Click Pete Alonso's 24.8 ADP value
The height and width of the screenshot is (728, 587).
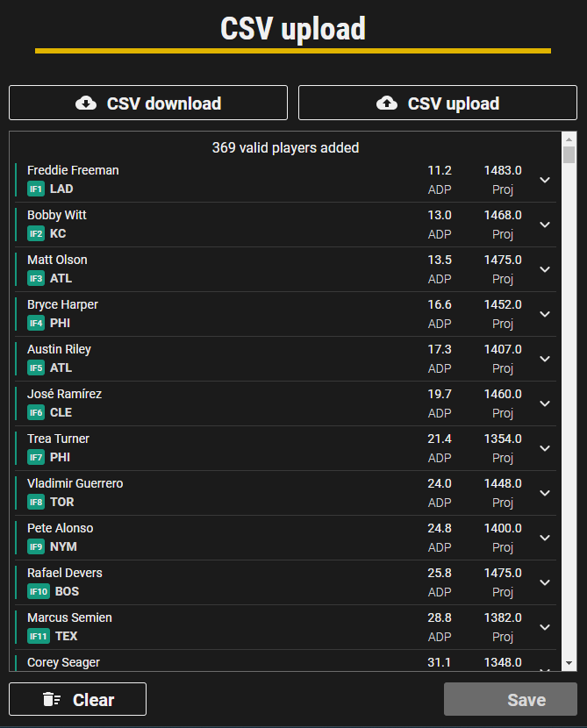coord(440,528)
